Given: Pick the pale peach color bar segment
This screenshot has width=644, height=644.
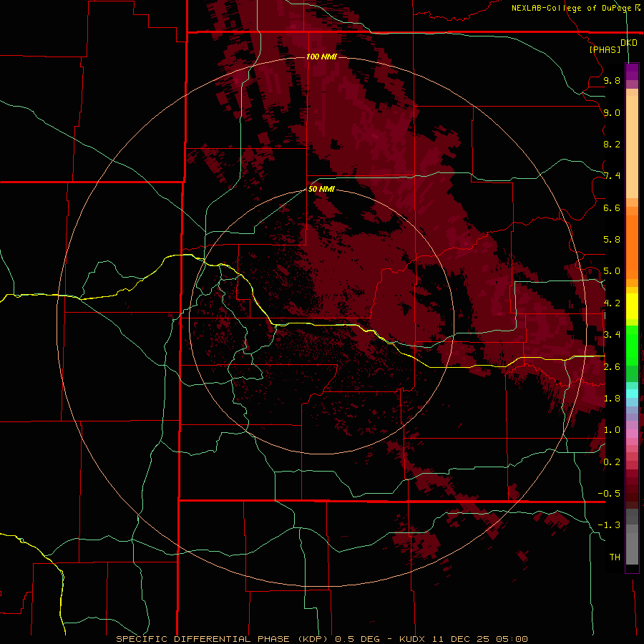Looking at the screenshot, I should [x=632, y=147].
